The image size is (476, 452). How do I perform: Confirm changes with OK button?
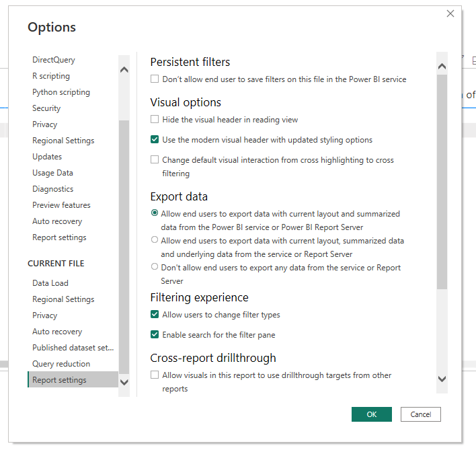pos(372,414)
